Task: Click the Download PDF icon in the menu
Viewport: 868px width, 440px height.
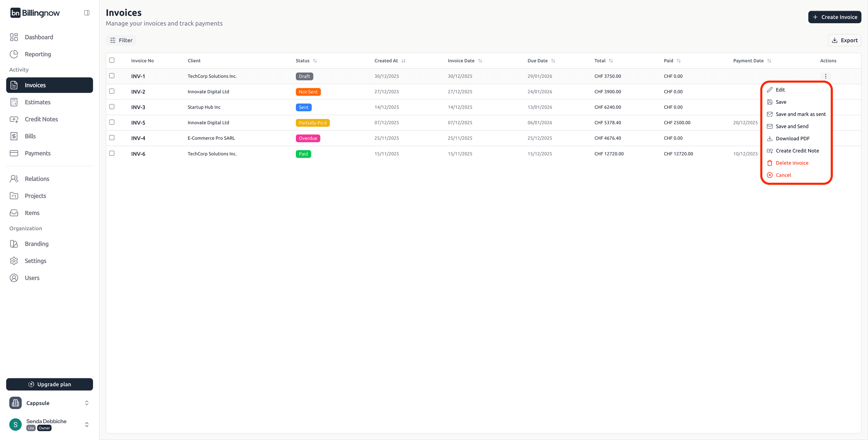Action: 770,138
